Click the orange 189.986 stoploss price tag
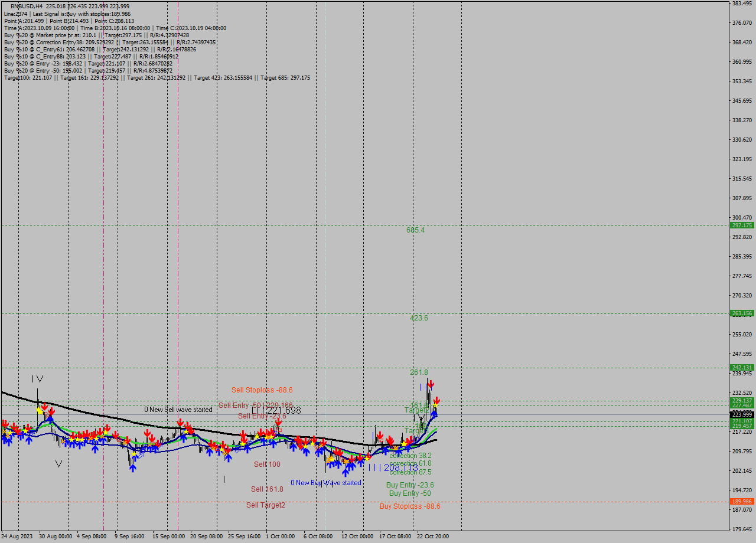756x543 pixels. click(x=741, y=501)
